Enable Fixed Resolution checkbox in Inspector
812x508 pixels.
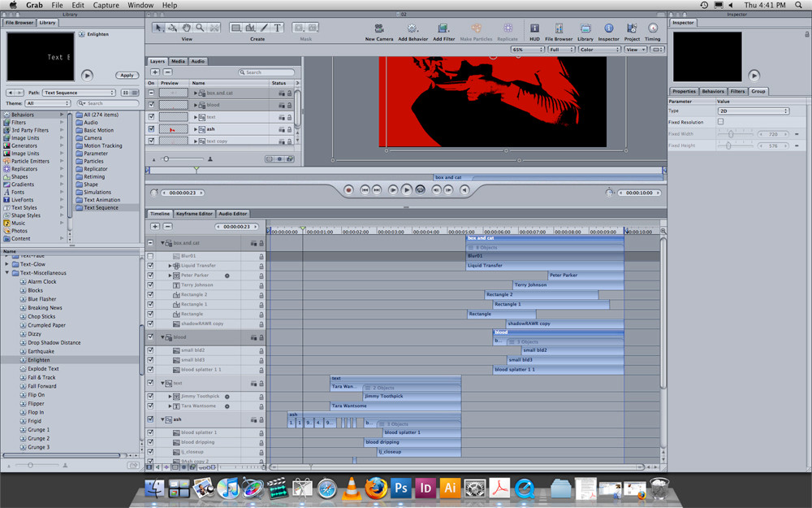[x=720, y=122]
